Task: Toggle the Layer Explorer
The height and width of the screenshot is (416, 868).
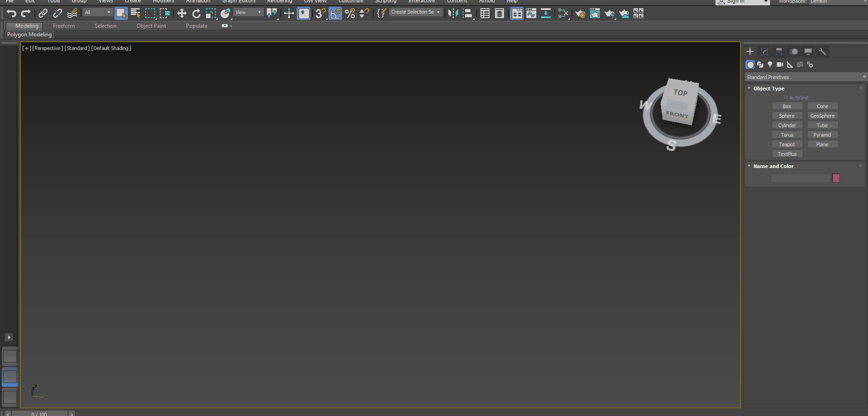Action: point(500,13)
